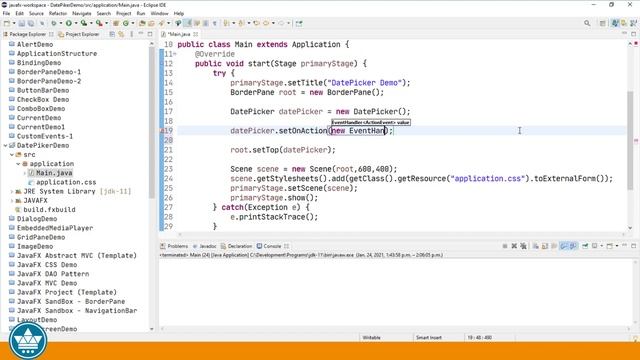The width and height of the screenshot is (640, 360).
Task: Toggle Pin Console icon
Action: pos(585,246)
